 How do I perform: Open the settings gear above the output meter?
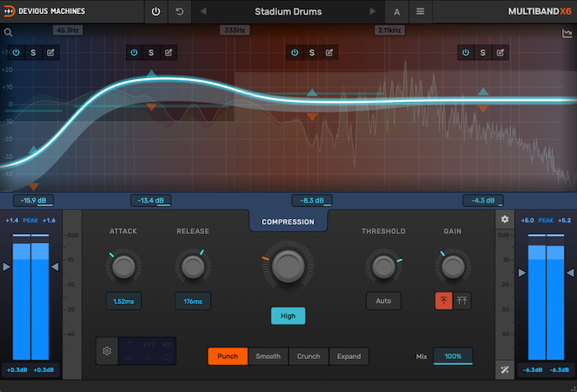pos(504,219)
